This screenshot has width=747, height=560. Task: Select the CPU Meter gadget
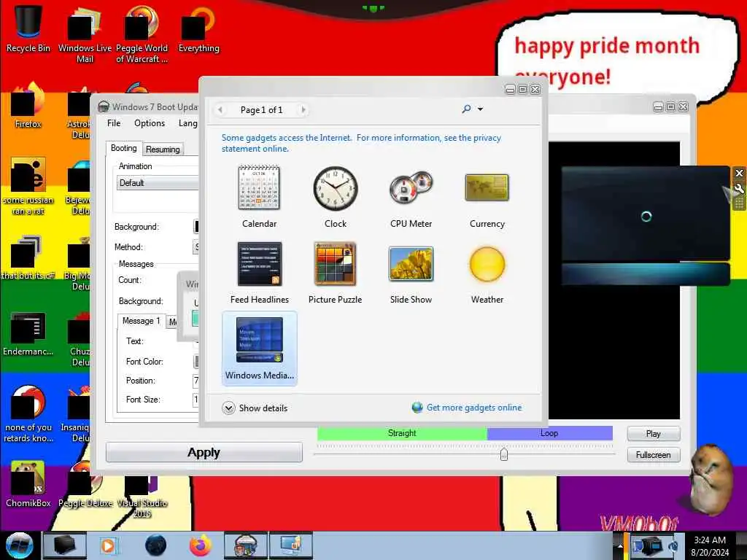411,196
